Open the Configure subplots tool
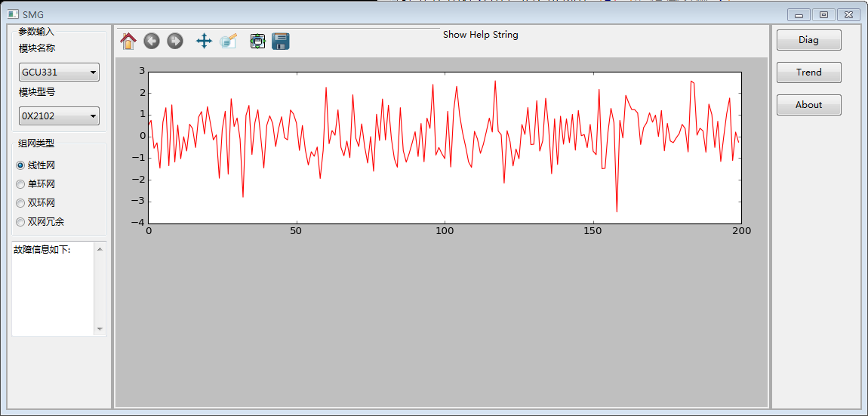This screenshot has width=868, height=416. [x=258, y=41]
